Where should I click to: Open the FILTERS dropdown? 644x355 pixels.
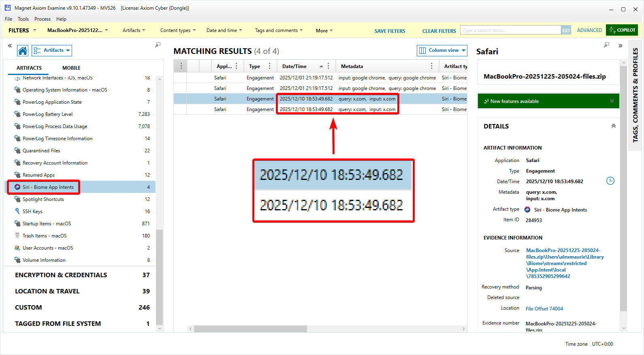tap(22, 30)
